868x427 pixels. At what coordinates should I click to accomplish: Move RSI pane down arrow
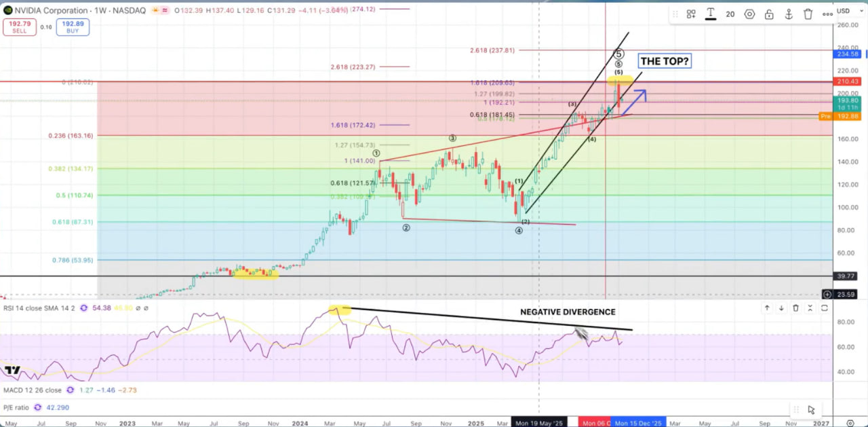(781, 308)
